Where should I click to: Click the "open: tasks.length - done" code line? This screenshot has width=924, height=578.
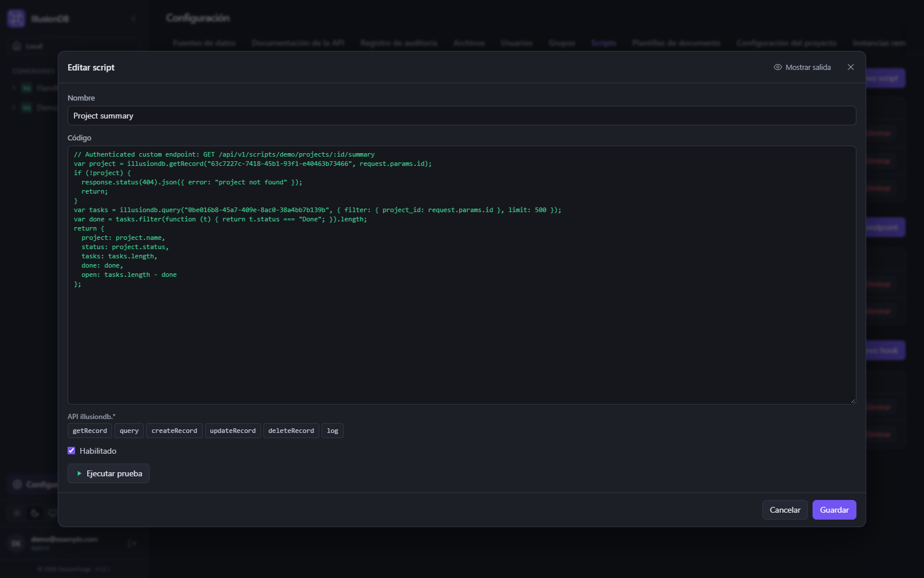tap(129, 275)
